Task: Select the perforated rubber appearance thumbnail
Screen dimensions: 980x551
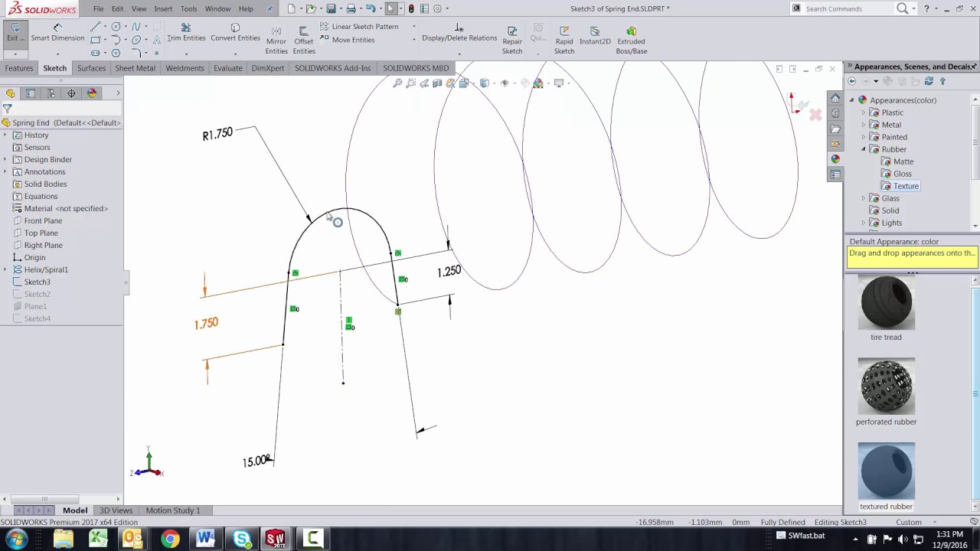Action: point(886,386)
